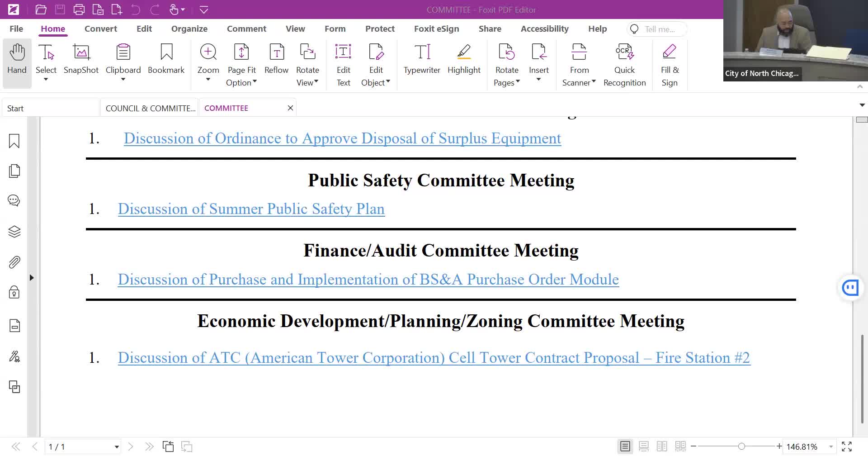Open the Foxit eSign tab
This screenshot has height=456, width=868.
436,28
